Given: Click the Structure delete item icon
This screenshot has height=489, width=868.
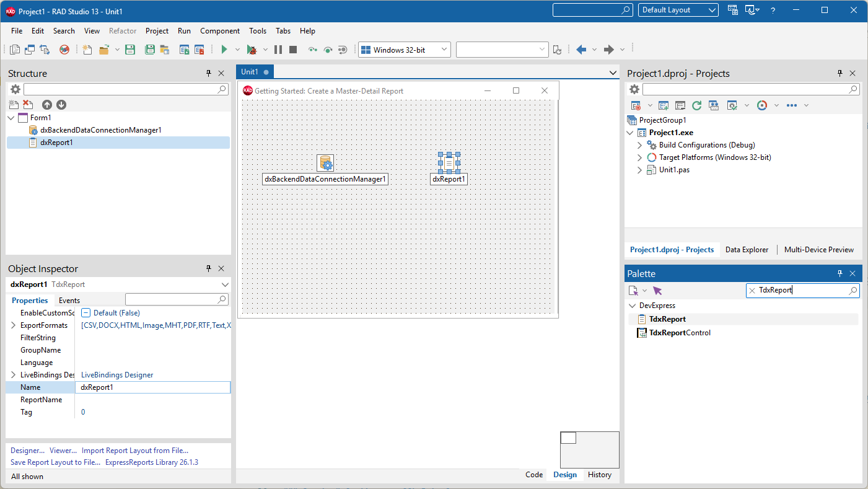Looking at the screenshot, I should point(28,105).
